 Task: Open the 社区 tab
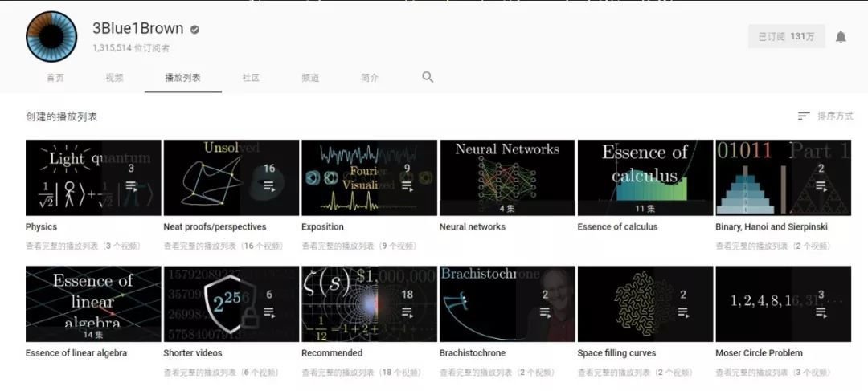[x=251, y=77]
